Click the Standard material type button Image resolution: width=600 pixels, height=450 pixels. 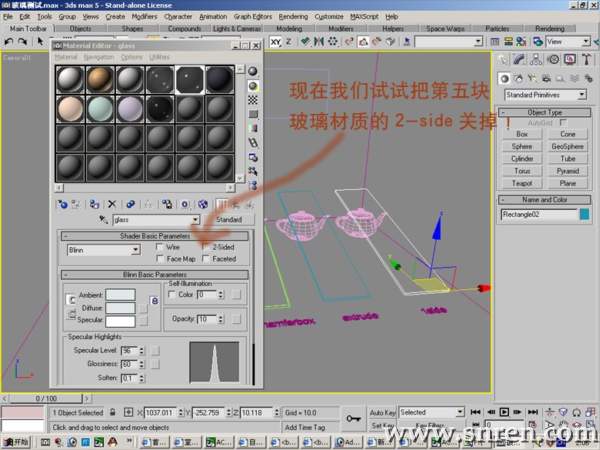point(229,220)
